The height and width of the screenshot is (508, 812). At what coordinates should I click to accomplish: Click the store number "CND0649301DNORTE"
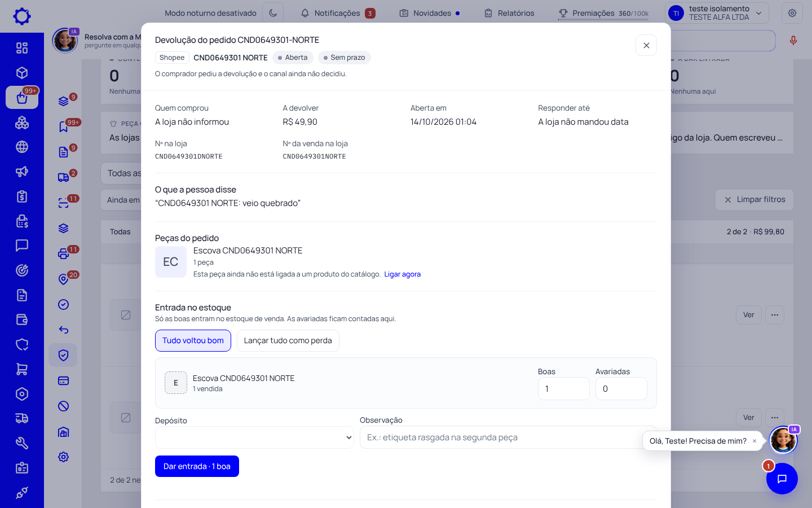[x=189, y=156]
